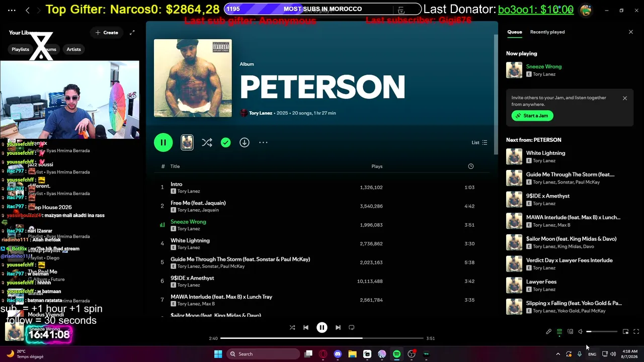The width and height of the screenshot is (644, 362).
Task: Toggle shuffle in the bottom player bar
Action: coord(292,327)
